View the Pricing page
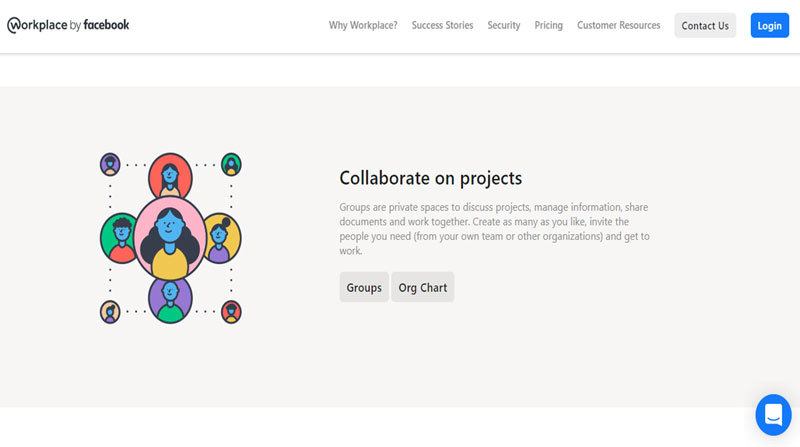800x447 pixels. (x=549, y=25)
